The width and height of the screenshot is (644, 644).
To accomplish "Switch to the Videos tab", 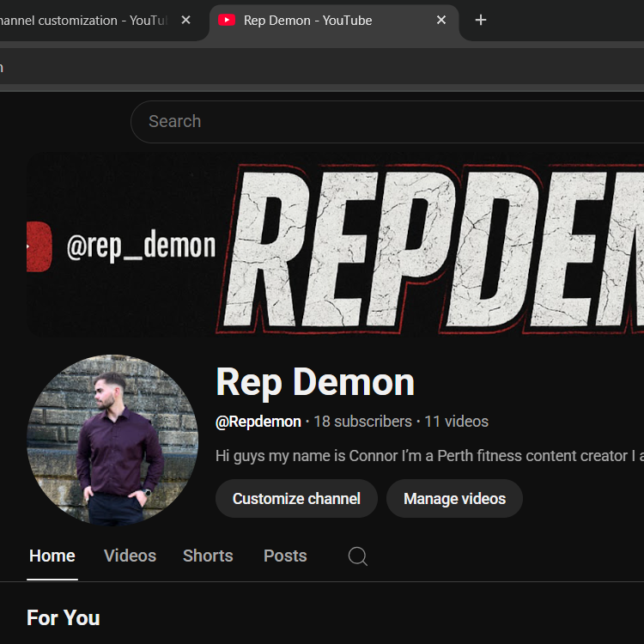I will point(130,556).
